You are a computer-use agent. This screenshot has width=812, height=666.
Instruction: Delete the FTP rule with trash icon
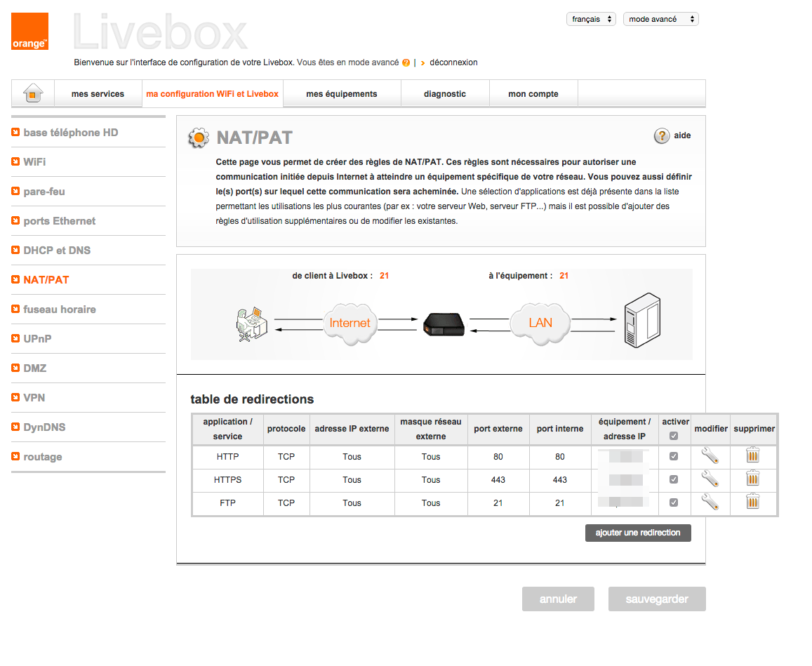pyautogui.click(x=752, y=502)
